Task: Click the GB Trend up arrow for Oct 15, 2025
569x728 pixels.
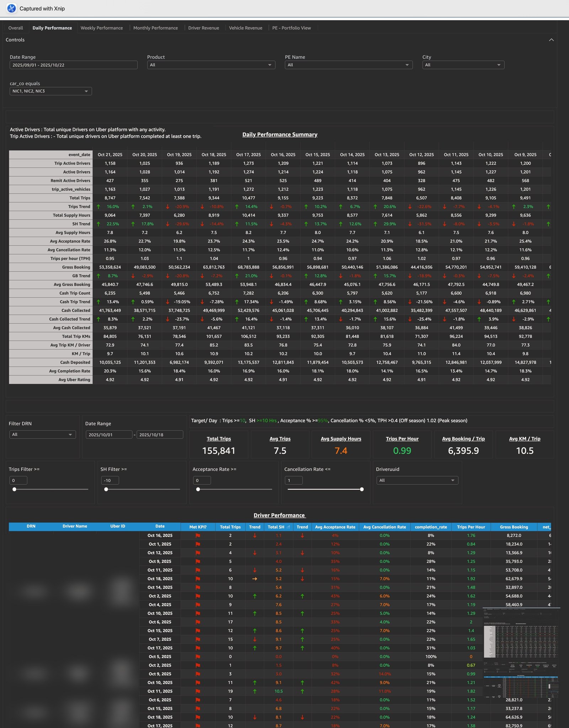Action: point(306,276)
